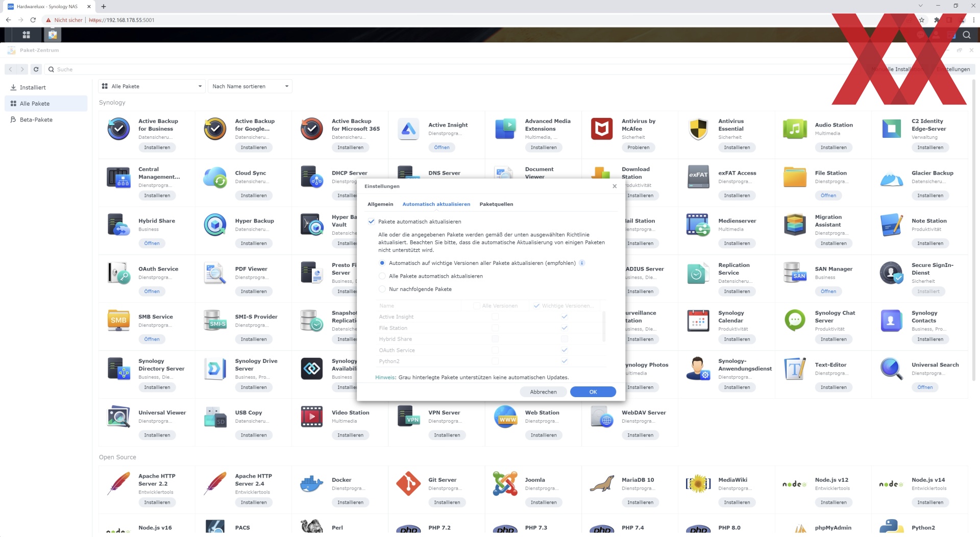Open the Nach Name sortieren dropdown
The width and height of the screenshot is (980, 537).
coord(250,86)
